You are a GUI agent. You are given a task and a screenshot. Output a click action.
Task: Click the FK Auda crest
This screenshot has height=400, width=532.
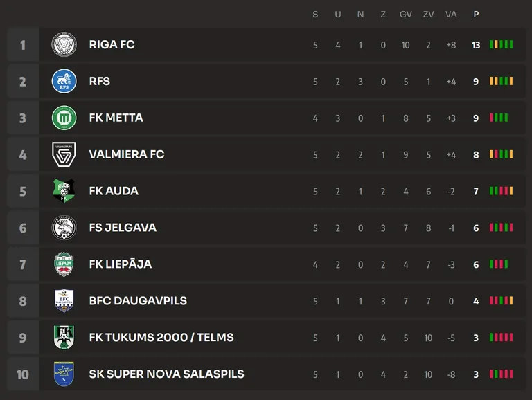pos(64,191)
